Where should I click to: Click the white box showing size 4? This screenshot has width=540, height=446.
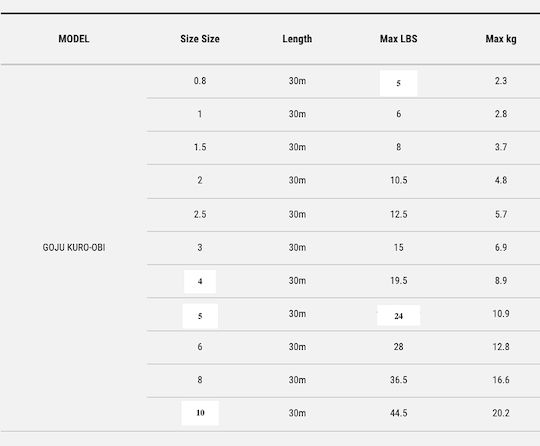pyautogui.click(x=200, y=281)
